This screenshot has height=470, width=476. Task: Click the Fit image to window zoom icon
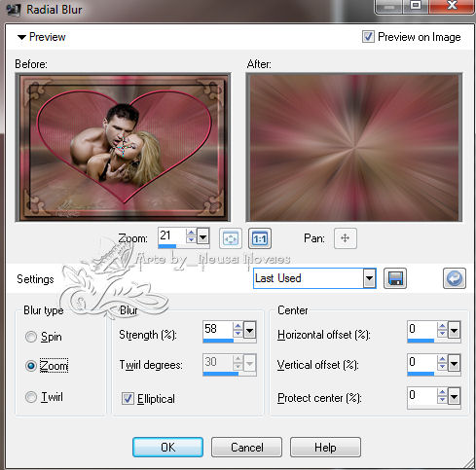point(231,238)
